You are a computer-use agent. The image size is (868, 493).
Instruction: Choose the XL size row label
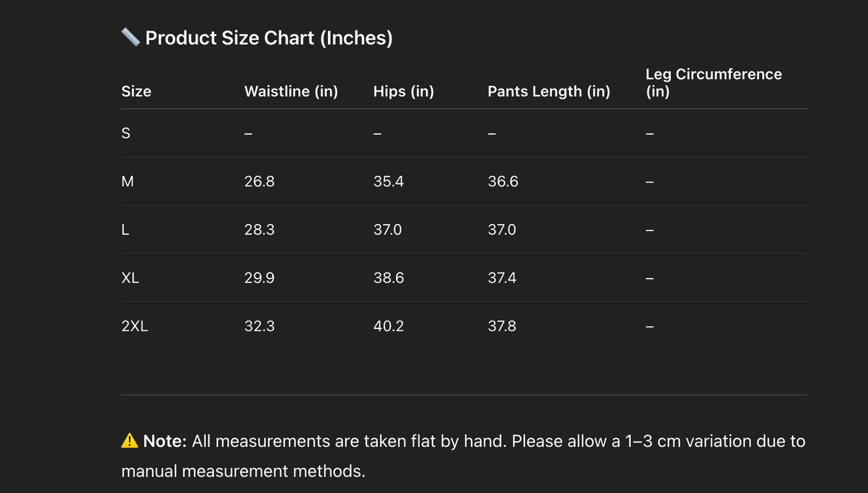pos(130,278)
